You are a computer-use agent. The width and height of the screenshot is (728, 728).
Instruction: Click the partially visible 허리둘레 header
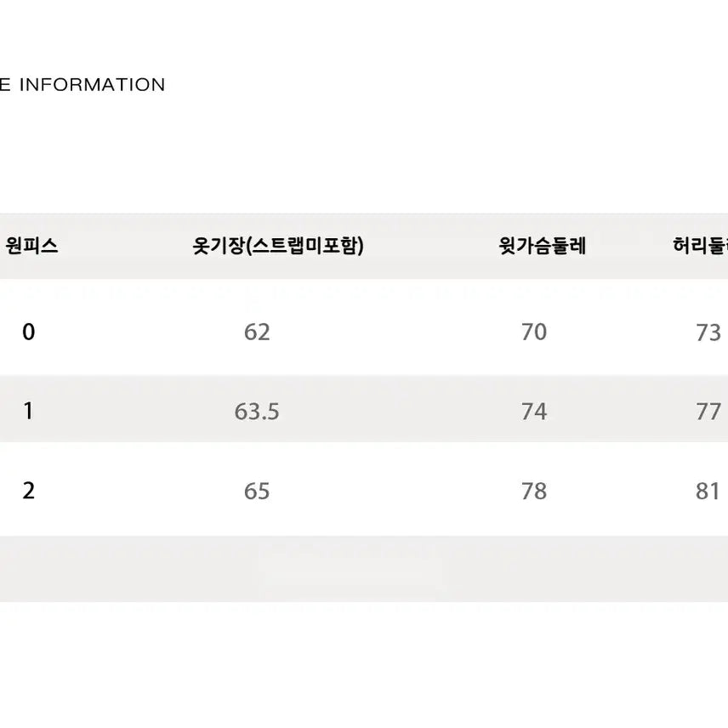pos(700,245)
